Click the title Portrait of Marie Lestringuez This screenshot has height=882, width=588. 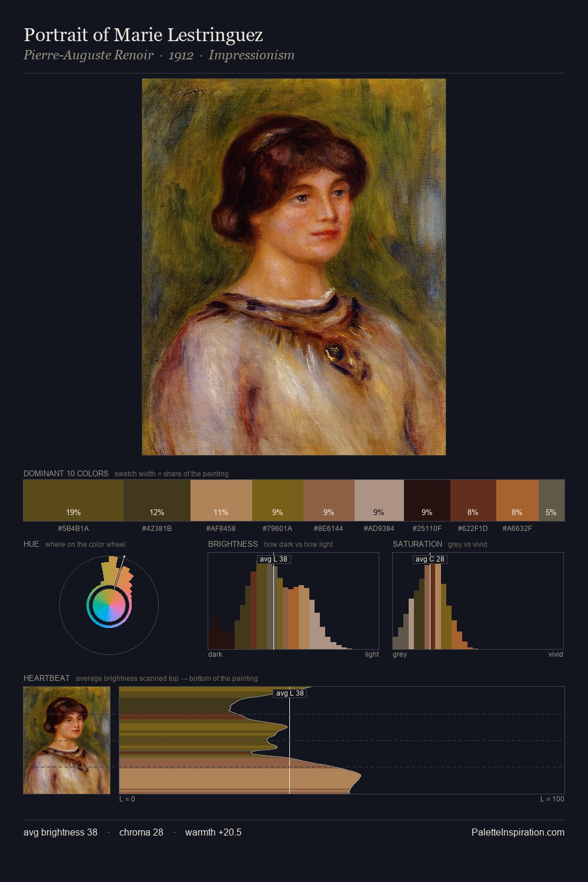coord(143,35)
